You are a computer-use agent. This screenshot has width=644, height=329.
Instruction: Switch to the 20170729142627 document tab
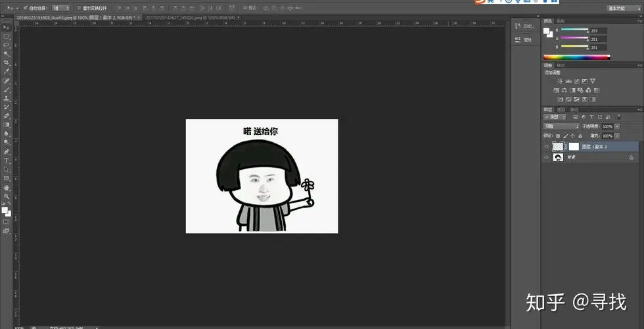coord(191,18)
